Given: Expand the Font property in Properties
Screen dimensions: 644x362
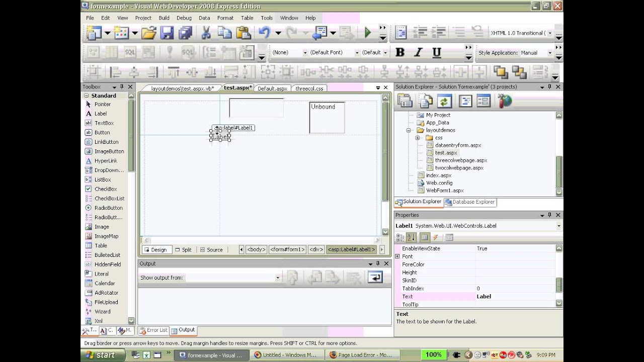Looking at the screenshot, I should click(x=397, y=256).
